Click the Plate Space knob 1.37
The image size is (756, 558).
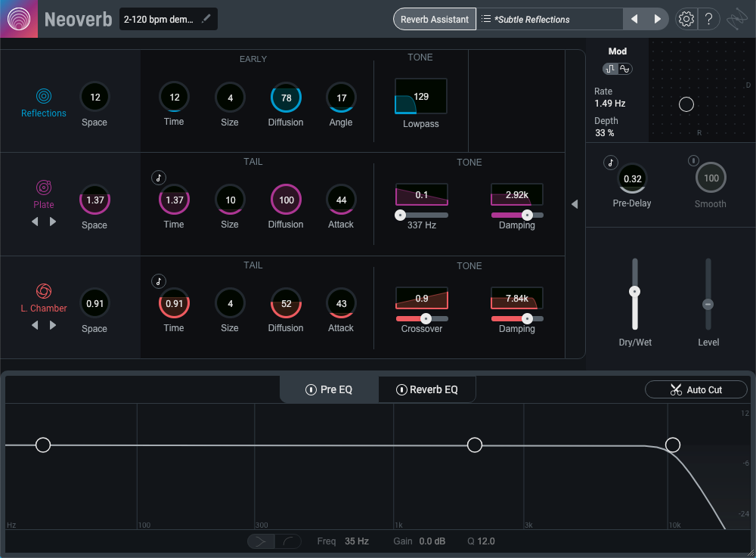click(95, 200)
